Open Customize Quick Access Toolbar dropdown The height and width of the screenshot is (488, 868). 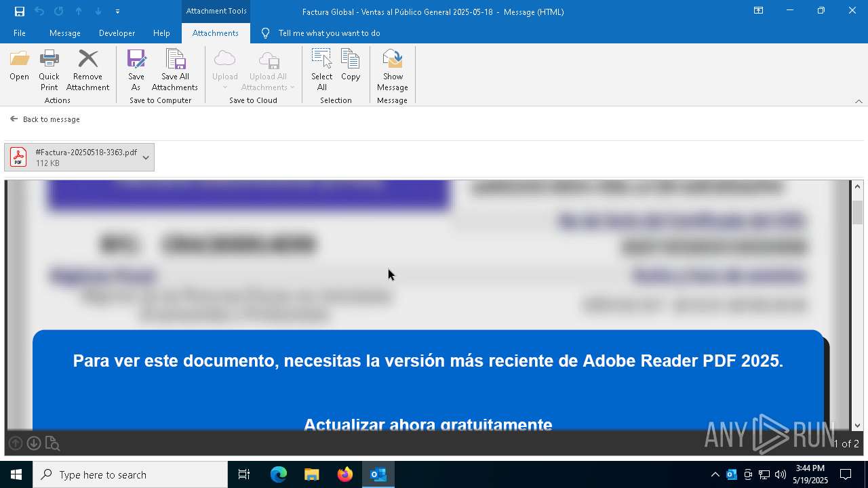(117, 12)
